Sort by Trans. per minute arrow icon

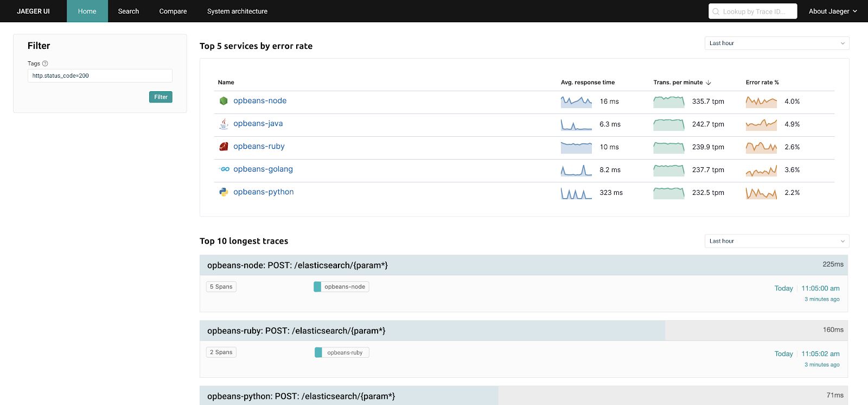[709, 83]
